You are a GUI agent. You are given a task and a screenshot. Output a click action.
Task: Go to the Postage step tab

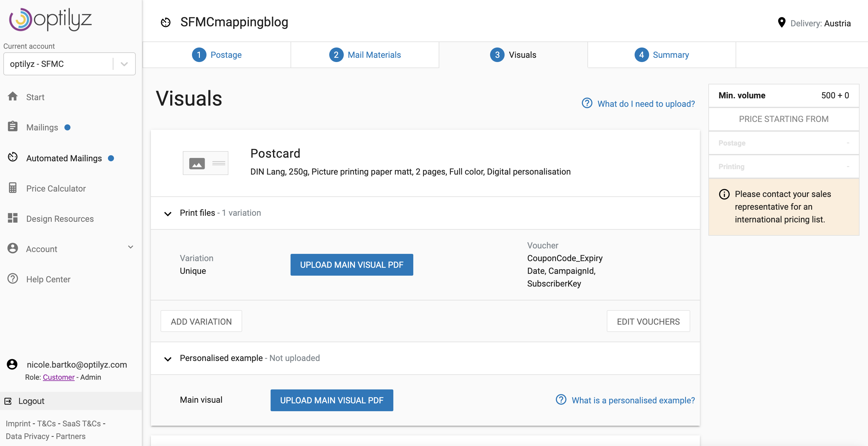[x=217, y=55]
